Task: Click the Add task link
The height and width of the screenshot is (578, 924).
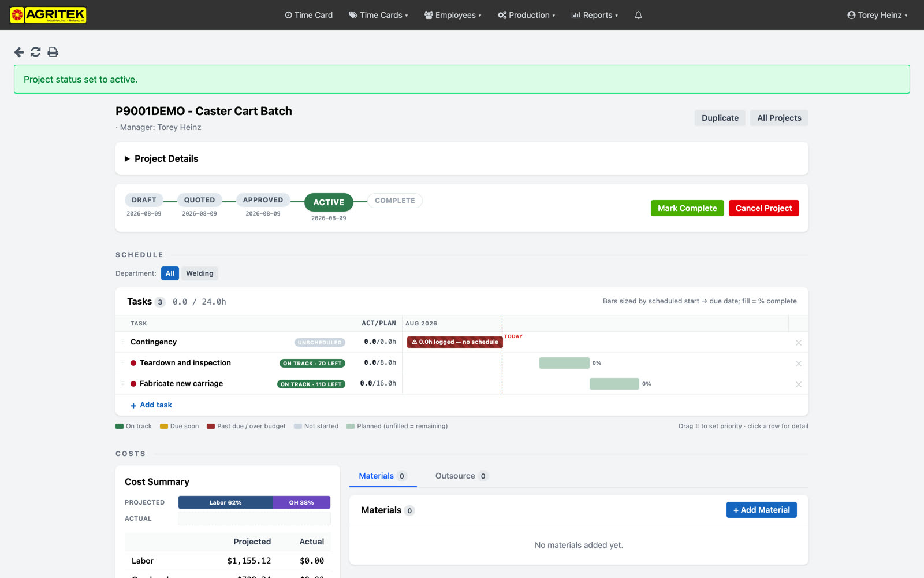Action: click(x=151, y=405)
